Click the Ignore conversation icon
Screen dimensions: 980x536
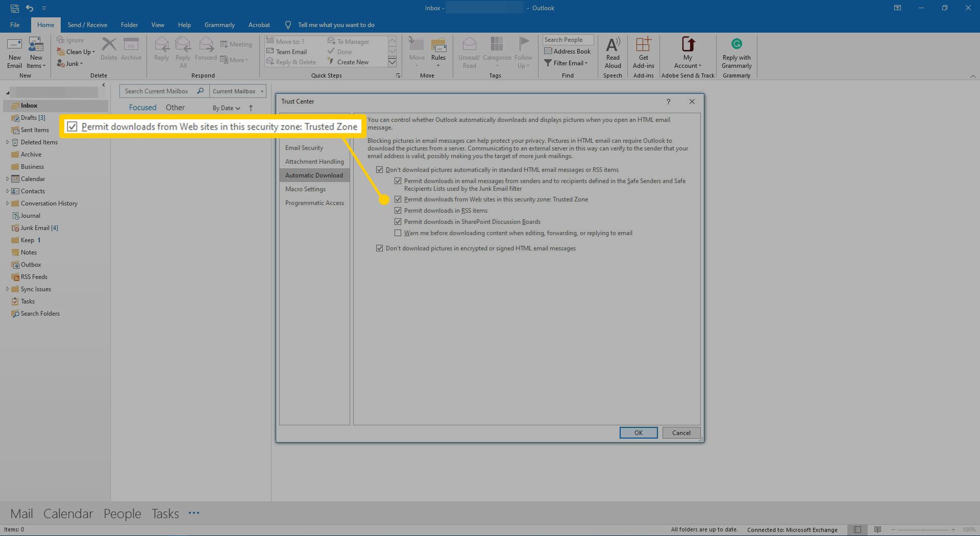[x=61, y=40]
